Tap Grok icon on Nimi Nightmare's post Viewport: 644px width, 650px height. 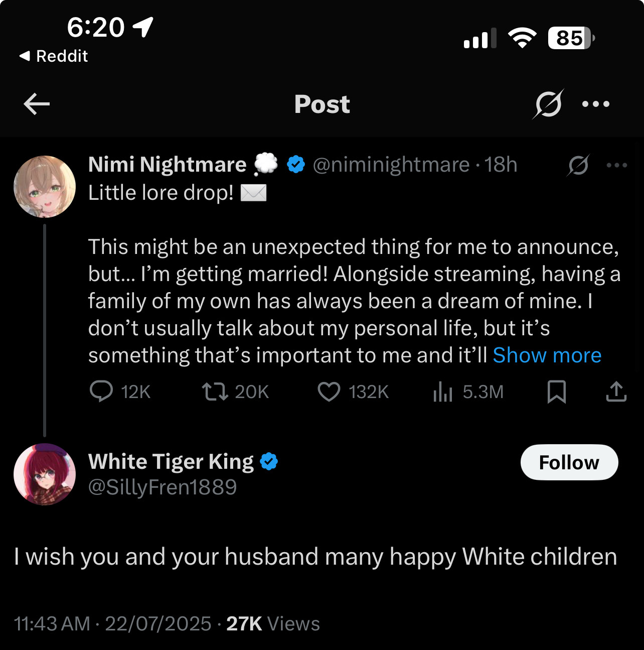point(578,165)
